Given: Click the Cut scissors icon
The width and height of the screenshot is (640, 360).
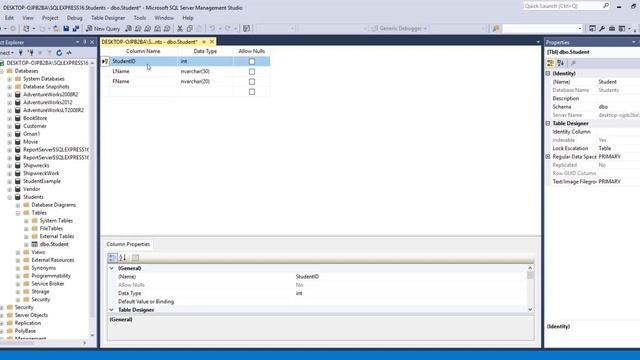Looking at the screenshot, I should coord(180,29).
